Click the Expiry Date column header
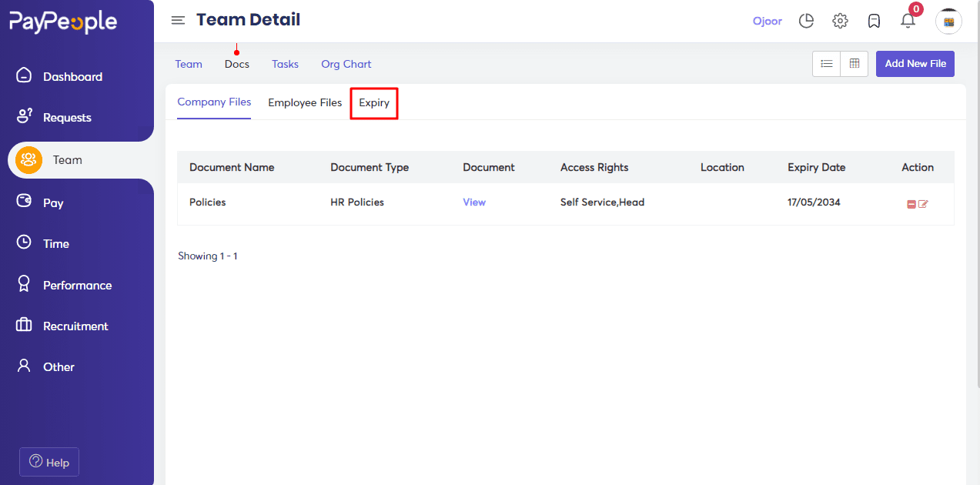 [816, 167]
